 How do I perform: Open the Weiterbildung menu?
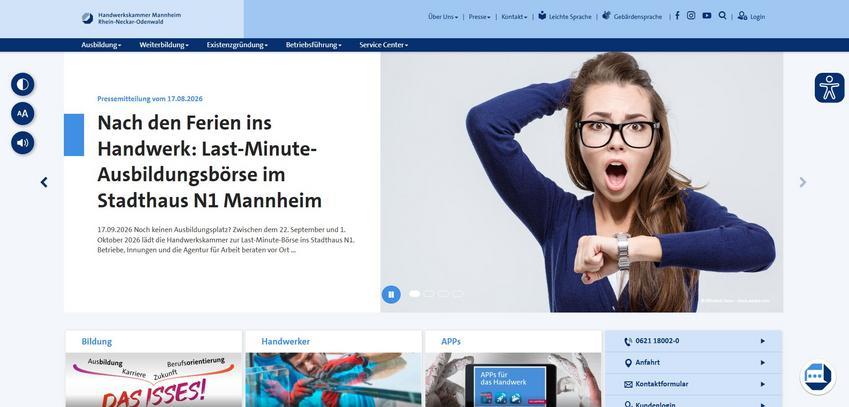click(164, 45)
